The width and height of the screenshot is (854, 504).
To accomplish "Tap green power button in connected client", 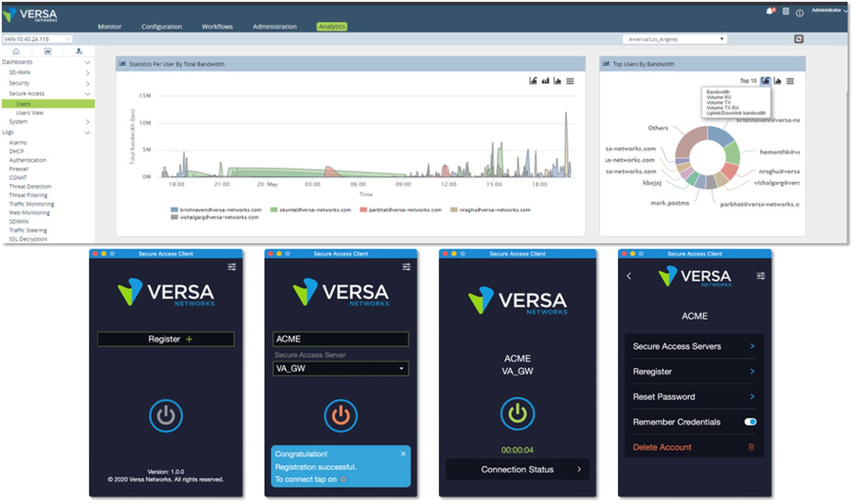I will [517, 414].
